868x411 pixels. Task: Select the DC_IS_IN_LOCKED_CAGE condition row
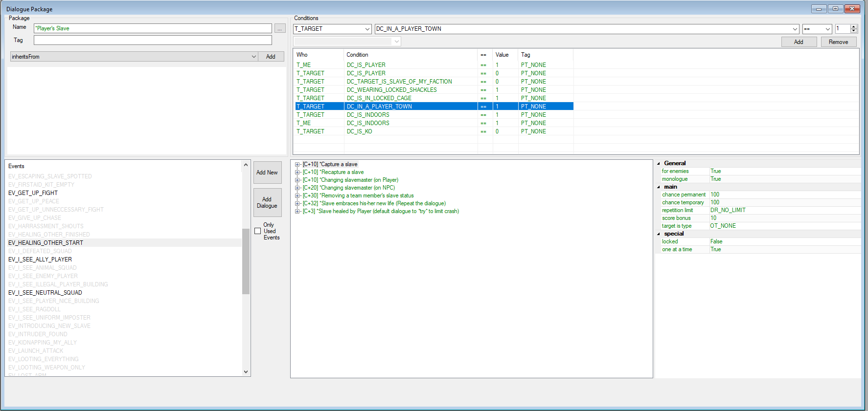(434, 98)
